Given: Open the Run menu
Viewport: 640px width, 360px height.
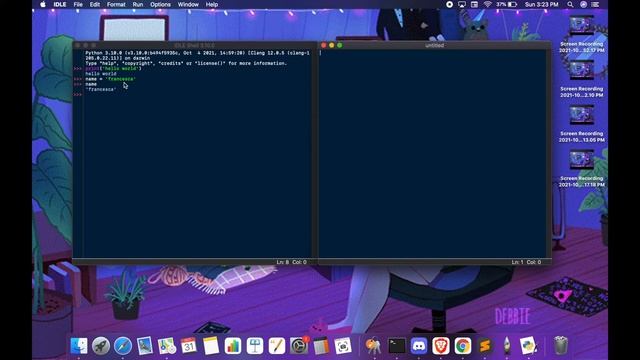Looking at the screenshot, I should pyautogui.click(x=138, y=4).
